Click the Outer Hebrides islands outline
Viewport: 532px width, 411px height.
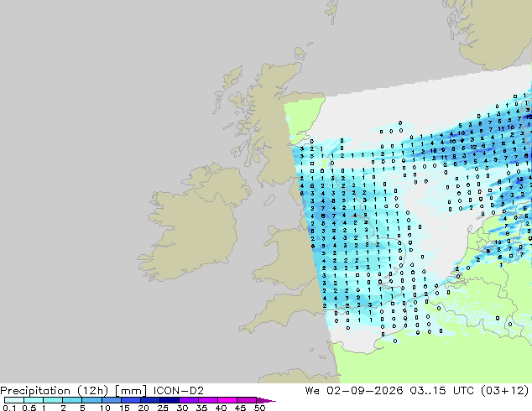click(229, 89)
